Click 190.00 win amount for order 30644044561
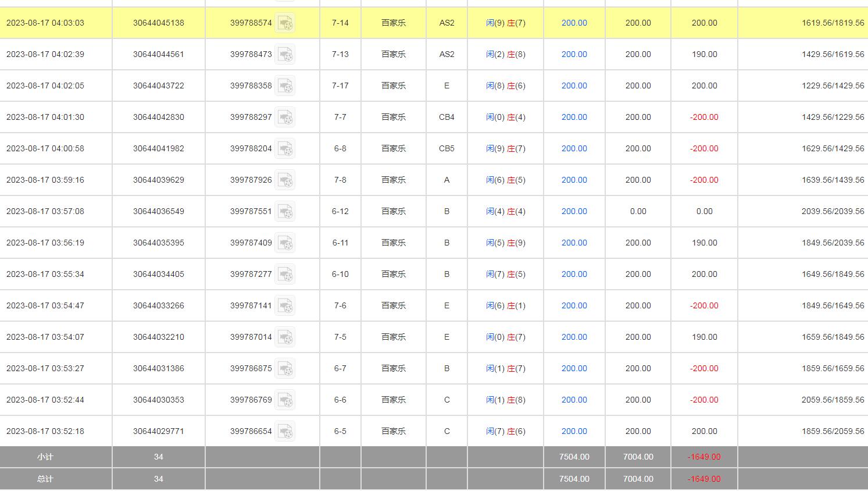Viewport: 868px width, 491px height. [x=705, y=54]
